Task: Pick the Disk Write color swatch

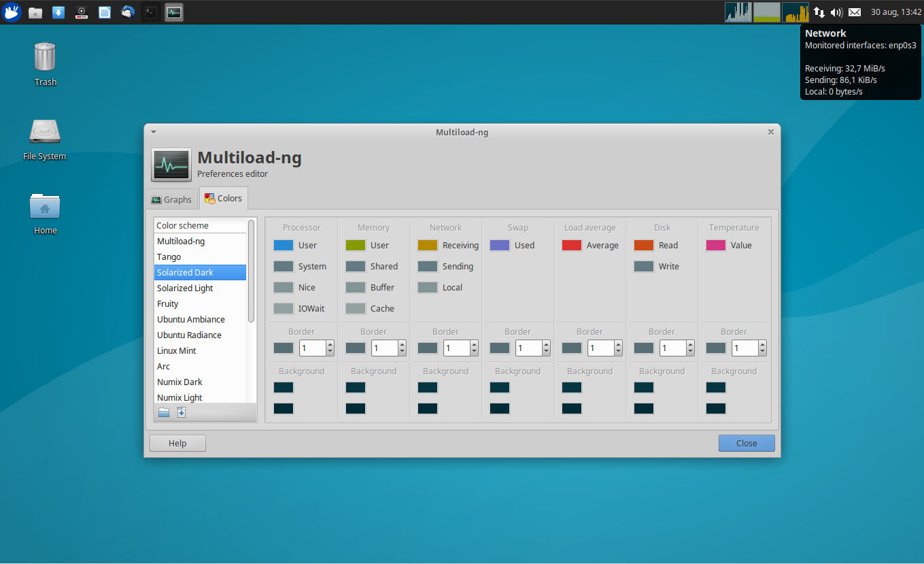Action: pyautogui.click(x=644, y=266)
